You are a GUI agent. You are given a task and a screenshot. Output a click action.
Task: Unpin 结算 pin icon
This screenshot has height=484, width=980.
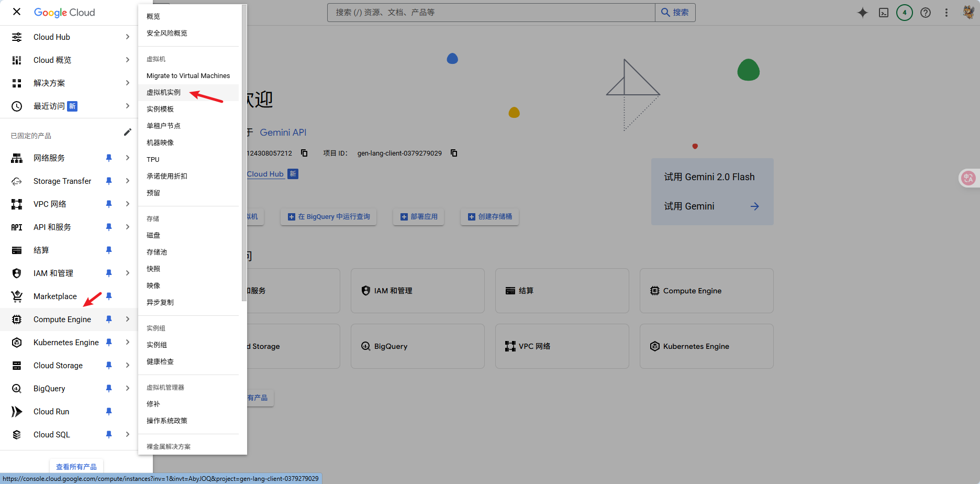(109, 250)
